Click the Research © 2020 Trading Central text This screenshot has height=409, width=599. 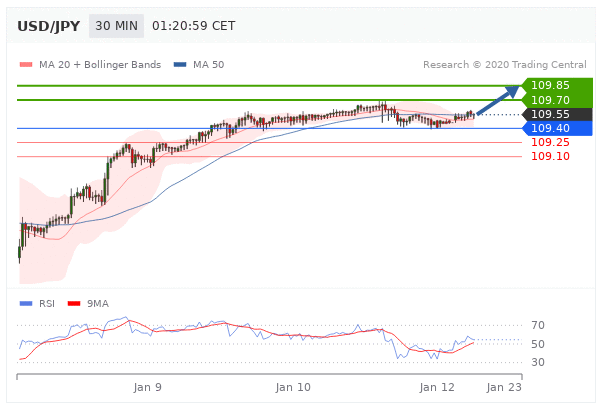(505, 65)
